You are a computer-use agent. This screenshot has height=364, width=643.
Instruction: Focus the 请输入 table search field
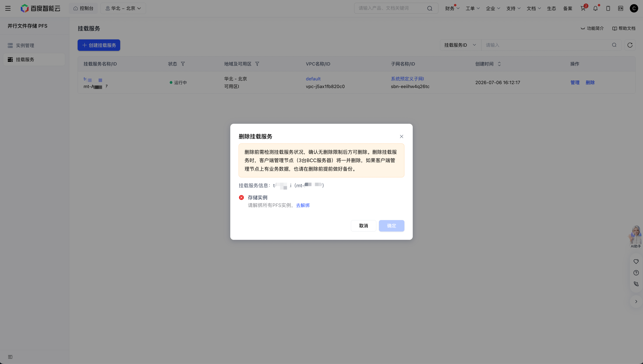pyautogui.click(x=547, y=45)
